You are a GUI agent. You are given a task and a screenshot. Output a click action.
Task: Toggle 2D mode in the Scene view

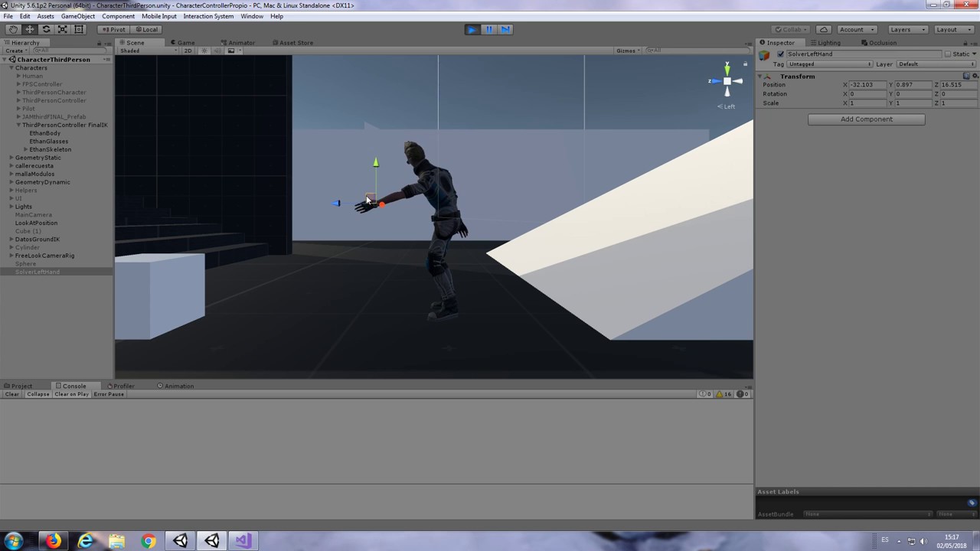[188, 51]
